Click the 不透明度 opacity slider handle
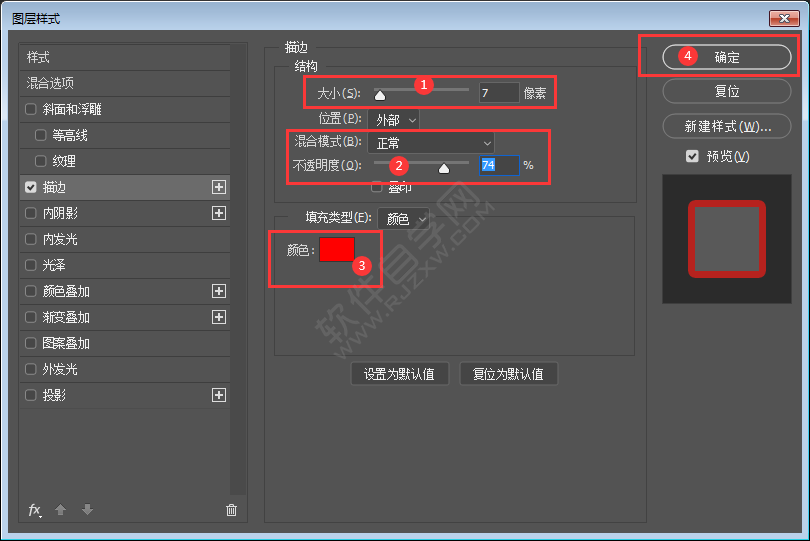The width and height of the screenshot is (810, 541). tap(444, 168)
